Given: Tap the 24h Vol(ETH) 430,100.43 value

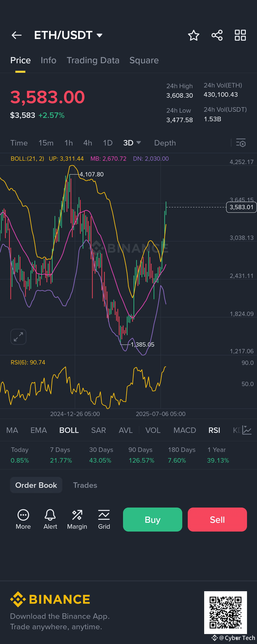Looking at the screenshot, I should click(x=220, y=95).
